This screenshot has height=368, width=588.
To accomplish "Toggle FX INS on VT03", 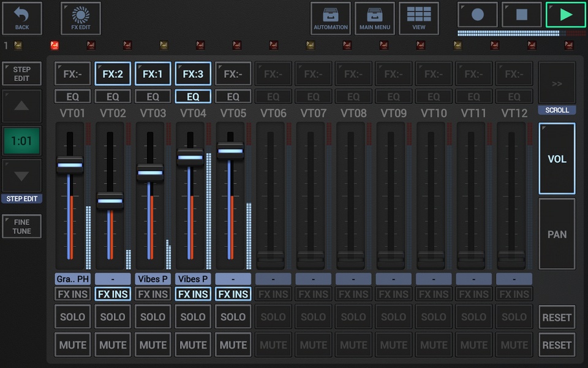I will [153, 294].
